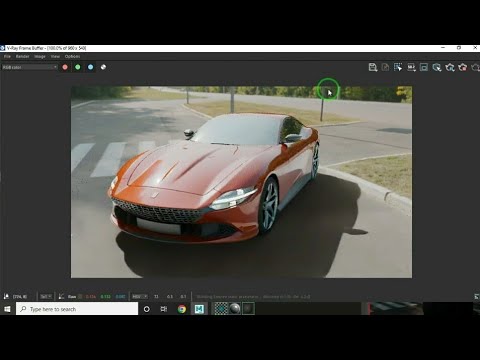Click the square frame toolbar icon

coord(424,68)
